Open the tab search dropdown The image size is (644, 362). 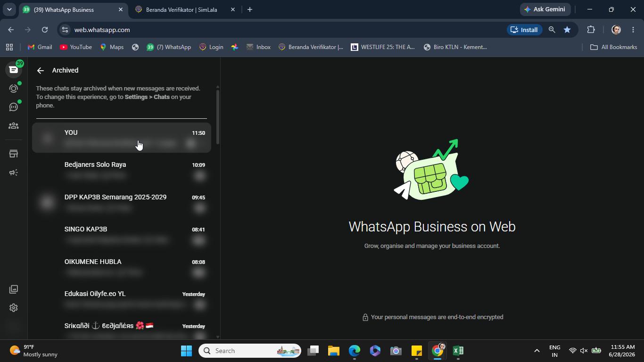coord(9,9)
